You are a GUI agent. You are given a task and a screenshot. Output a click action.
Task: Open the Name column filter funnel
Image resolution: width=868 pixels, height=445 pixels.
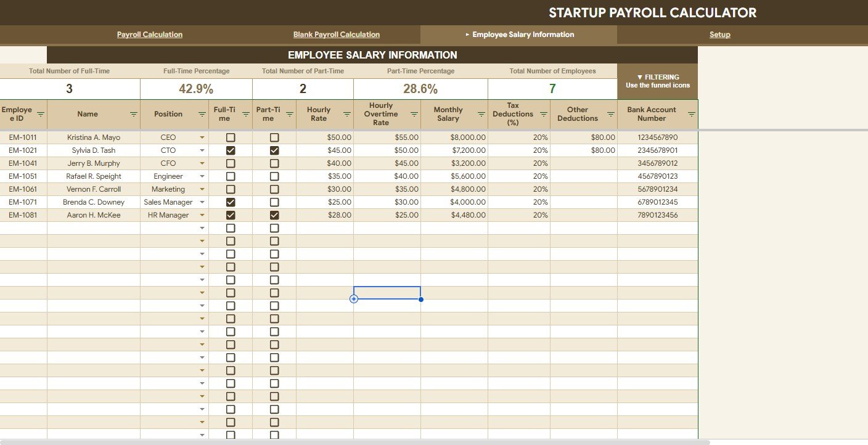pyautogui.click(x=134, y=115)
